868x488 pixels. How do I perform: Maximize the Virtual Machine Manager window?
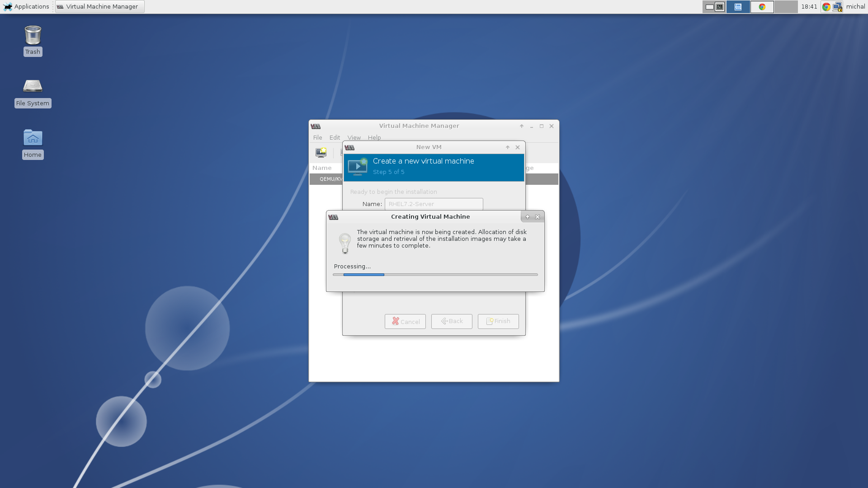(542, 126)
